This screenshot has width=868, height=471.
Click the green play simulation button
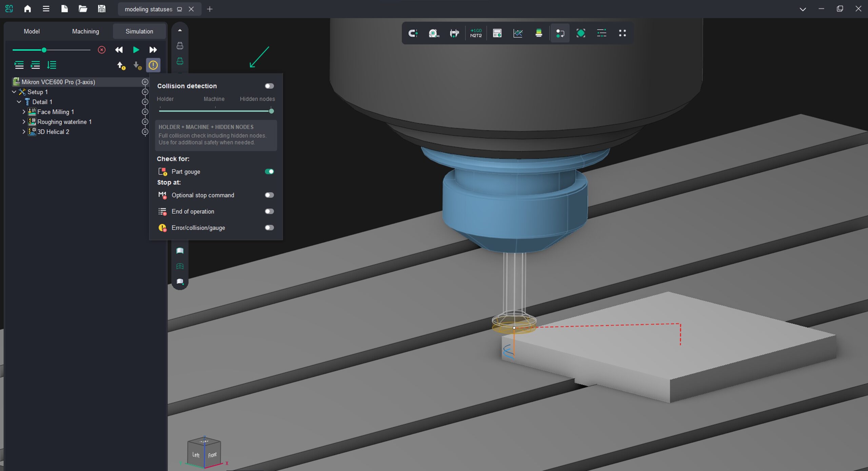pyautogui.click(x=136, y=50)
